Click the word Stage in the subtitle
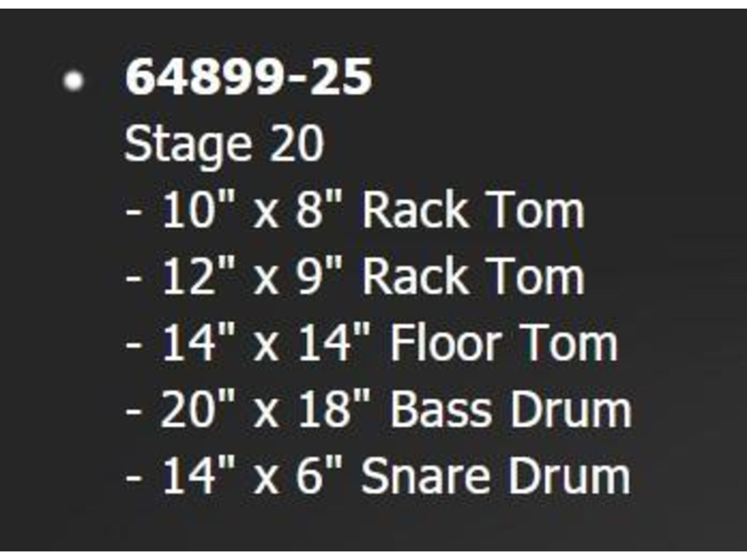747x560 pixels. click(188, 146)
